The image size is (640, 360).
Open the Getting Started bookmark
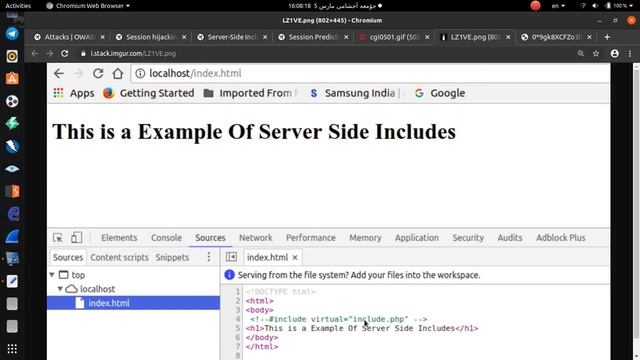pyautogui.click(x=149, y=93)
